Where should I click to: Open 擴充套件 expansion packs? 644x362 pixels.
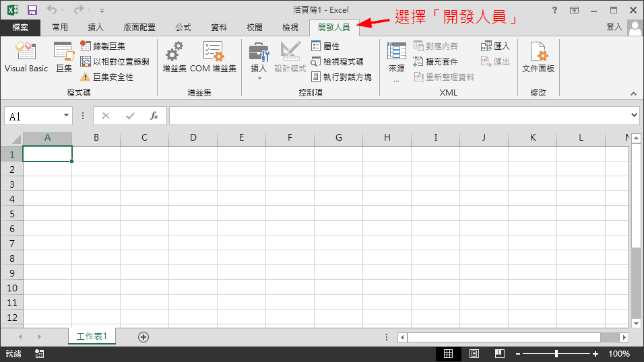tap(436, 61)
